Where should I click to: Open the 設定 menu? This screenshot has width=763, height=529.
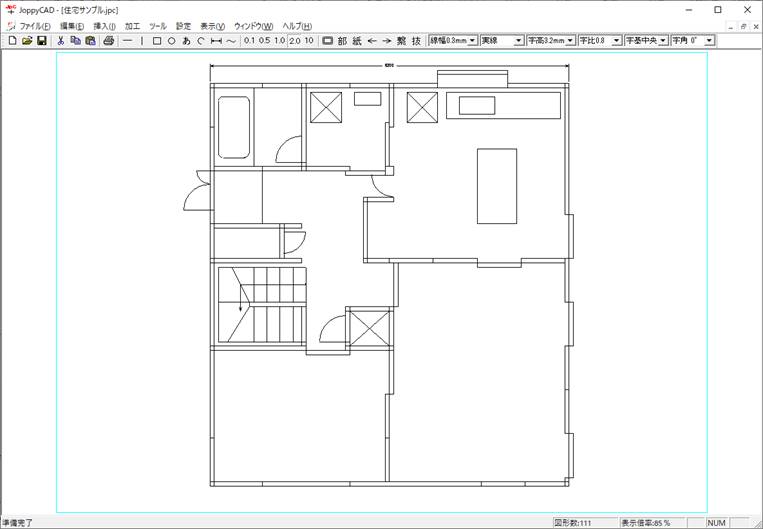(183, 25)
